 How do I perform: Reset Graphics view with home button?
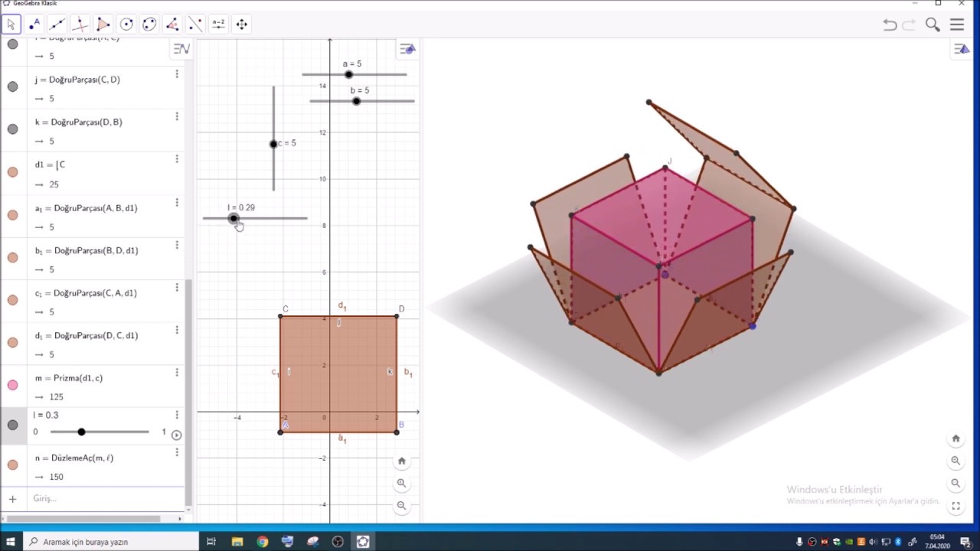[x=401, y=461]
